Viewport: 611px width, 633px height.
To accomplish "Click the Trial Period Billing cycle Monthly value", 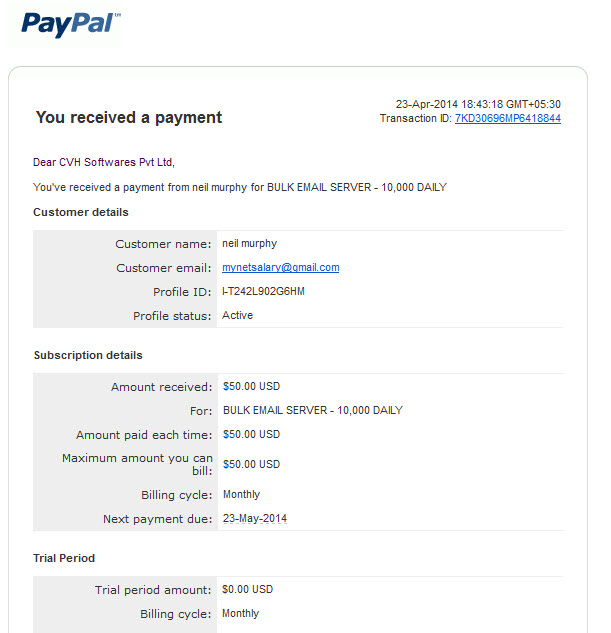I will [x=241, y=614].
